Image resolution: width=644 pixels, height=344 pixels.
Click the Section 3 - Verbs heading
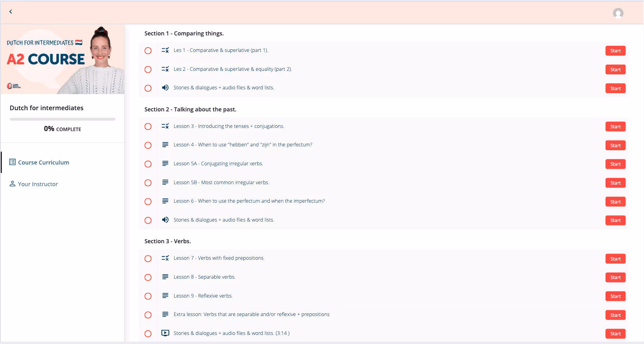pyautogui.click(x=167, y=241)
